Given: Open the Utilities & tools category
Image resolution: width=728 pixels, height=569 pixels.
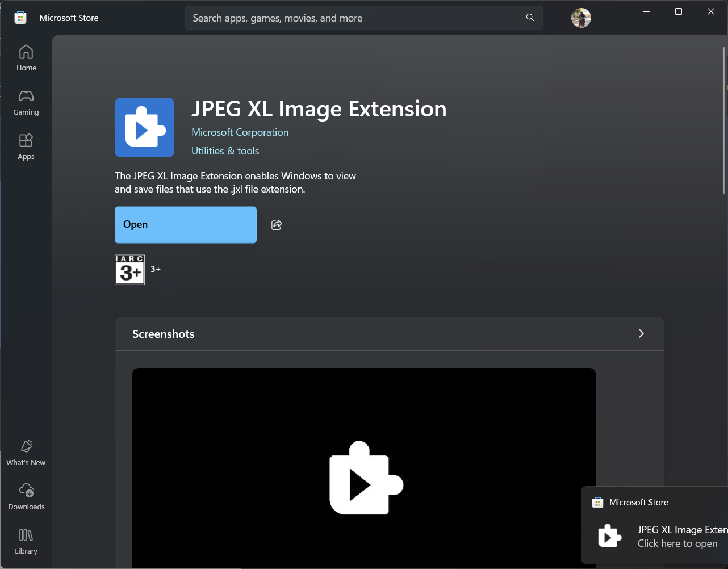Looking at the screenshot, I should pos(225,151).
